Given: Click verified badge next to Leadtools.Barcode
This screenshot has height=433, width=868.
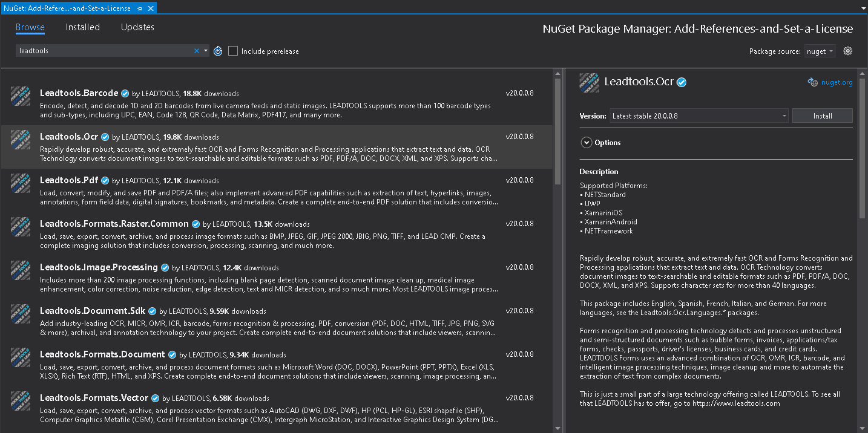Looking at the screenshot, I should pyautogui.click(x=125, y=94).
